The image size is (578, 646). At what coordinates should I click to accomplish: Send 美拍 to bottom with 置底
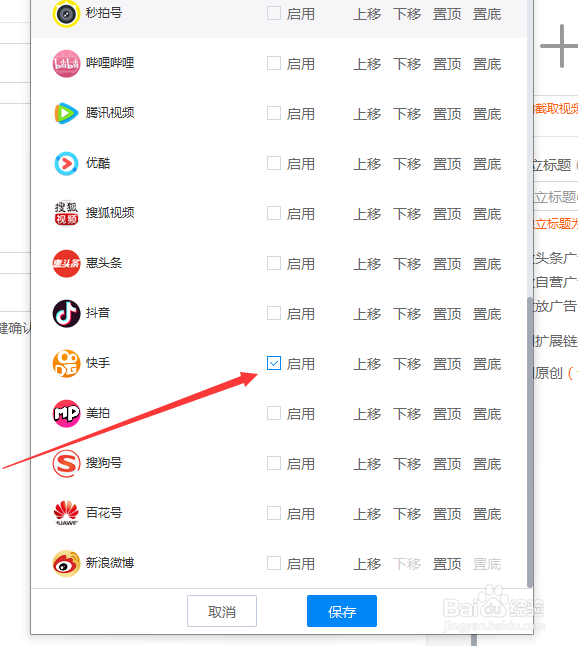point(487,414)
